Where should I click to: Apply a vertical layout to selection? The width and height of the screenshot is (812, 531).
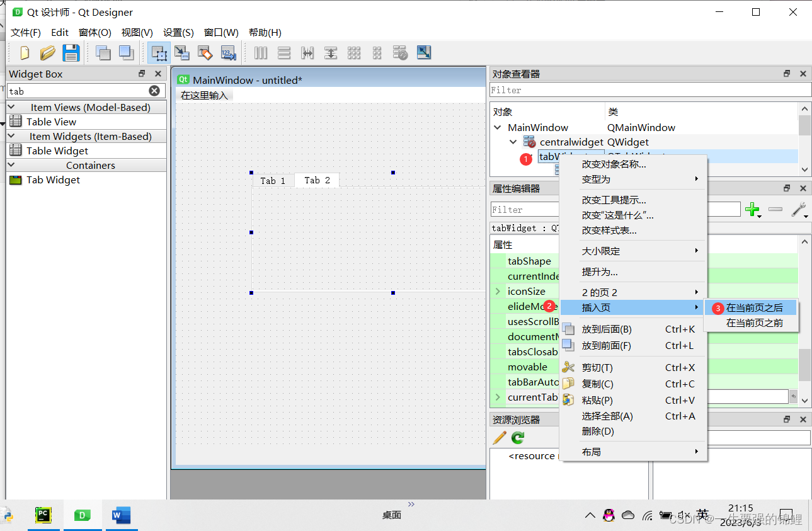[x=283, y=53]
